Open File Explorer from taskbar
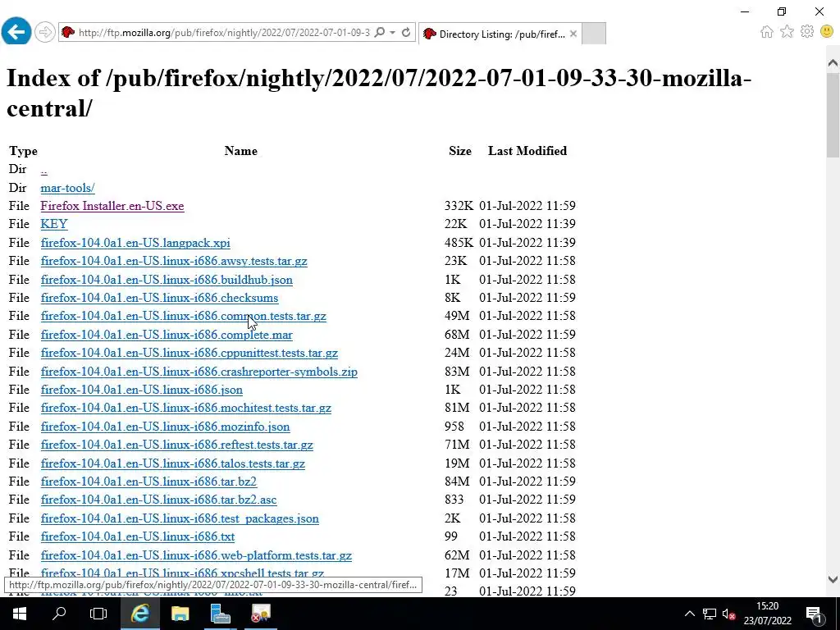The width and height of the screenshot is (840, 630). point(180,614)
